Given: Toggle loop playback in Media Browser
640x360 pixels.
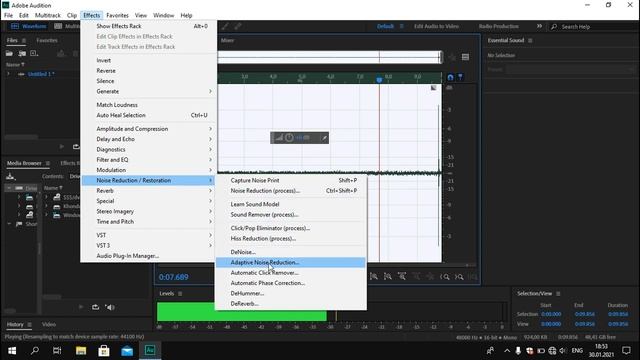Looking at the screenshot, I should coord(95,307).
